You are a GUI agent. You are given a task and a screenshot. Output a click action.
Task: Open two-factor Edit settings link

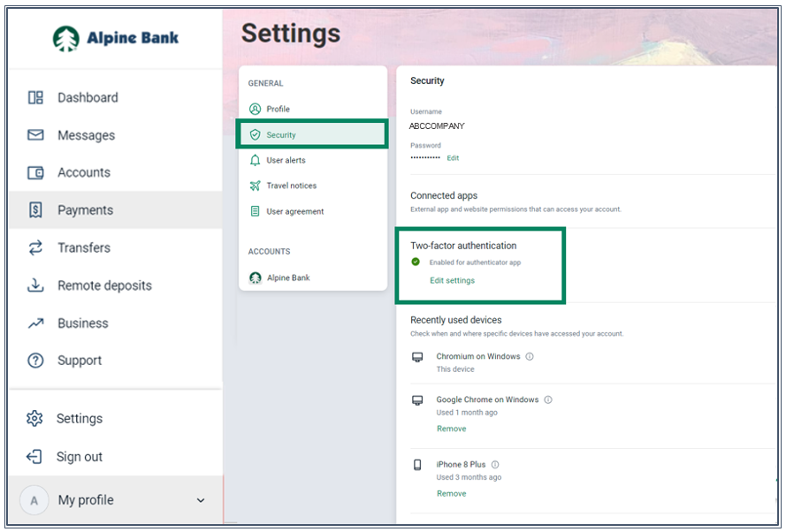click(452, 281)
